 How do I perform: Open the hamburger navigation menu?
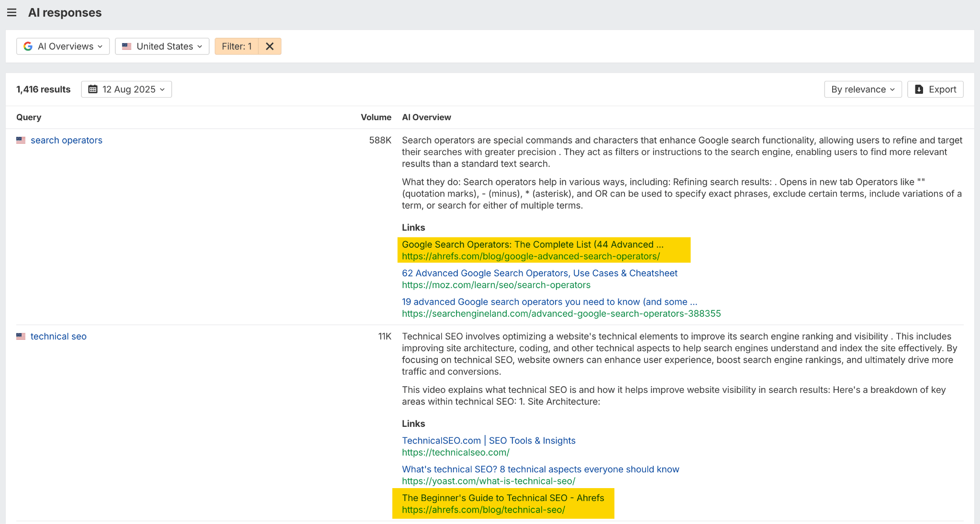pyautogui.click(x=11, y=12)
